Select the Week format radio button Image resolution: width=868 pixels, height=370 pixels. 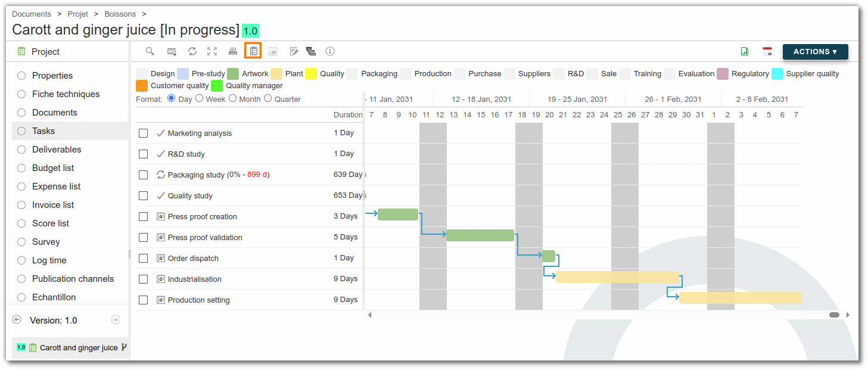click(x=199, y=98)
